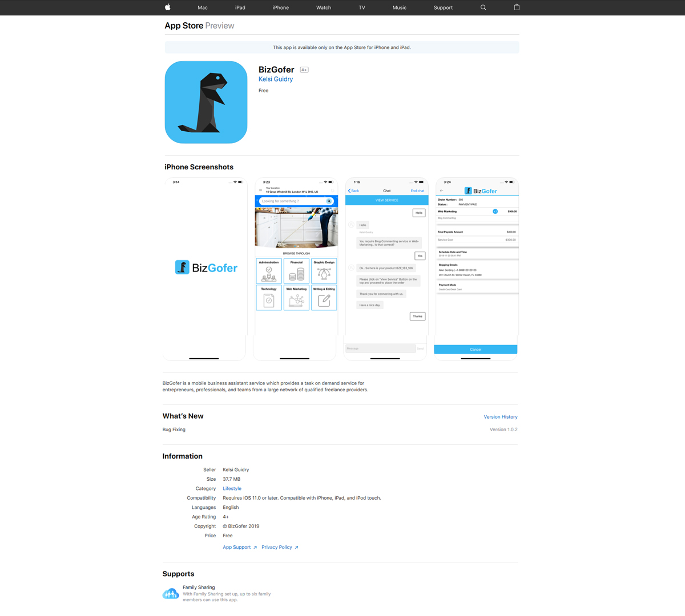The height and width of the screenshot is (616, 685).
Task: Click the BizGofer logo in the splash screenshot
Action: [x=206, y=268]
